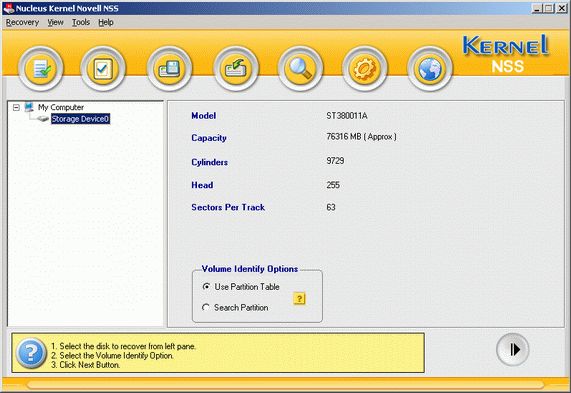The width and height of the screenshot is (571, 393).
Task: Click the Cylinders label
Action: [209, 162]
